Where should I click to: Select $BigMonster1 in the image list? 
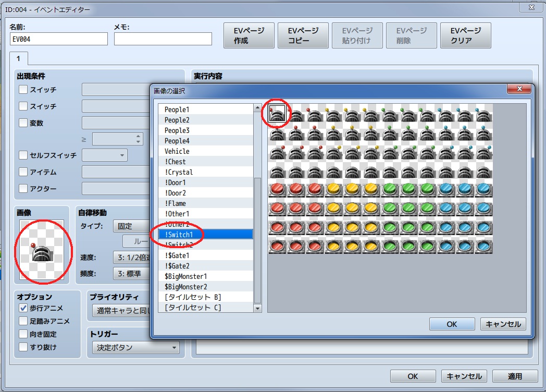click(205, 276)
